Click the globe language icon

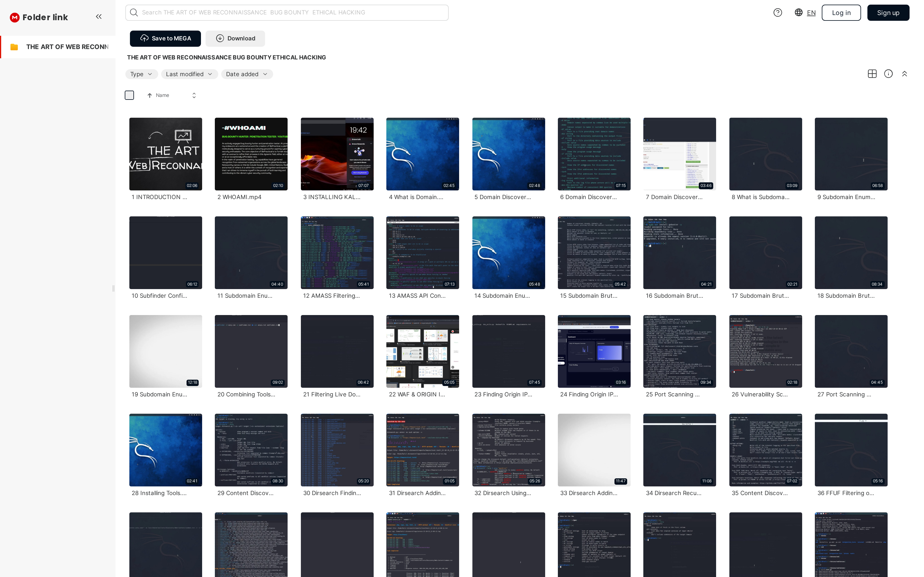coord(798,13)
